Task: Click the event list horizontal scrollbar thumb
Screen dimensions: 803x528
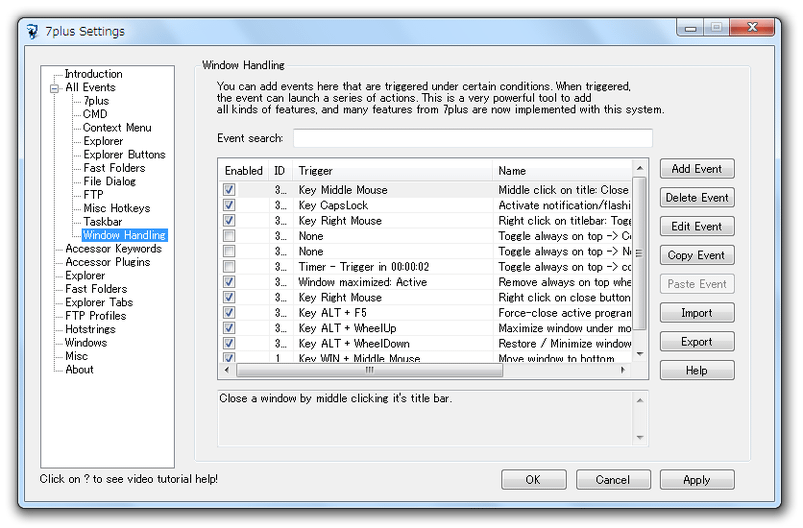Action: click(x=369, y=370)
